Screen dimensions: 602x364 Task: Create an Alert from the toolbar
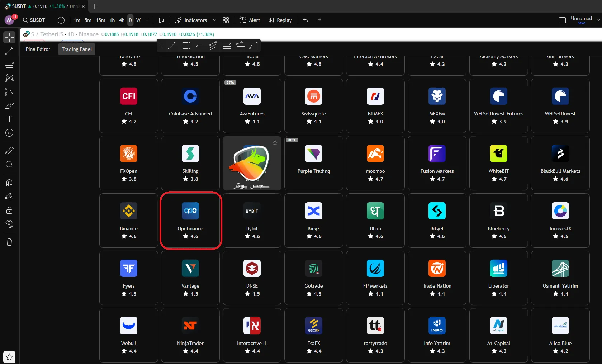pyautogui.click(x=250, y=20)
